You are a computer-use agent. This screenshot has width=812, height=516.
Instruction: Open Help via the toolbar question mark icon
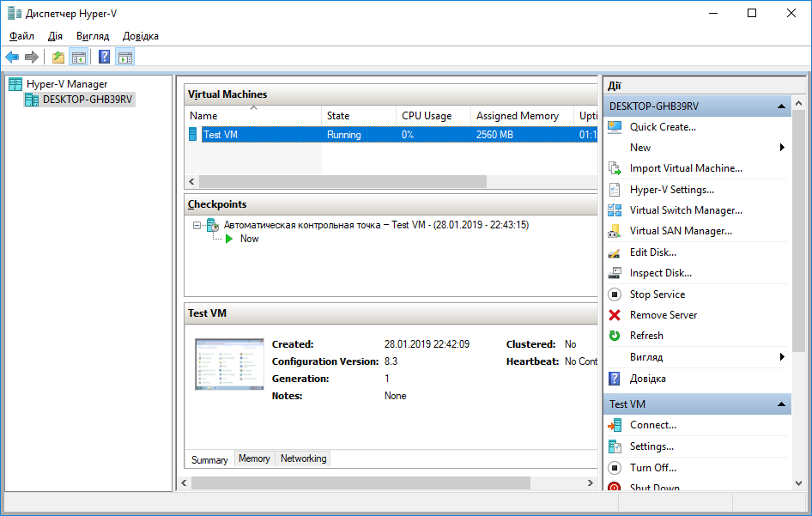104,57
